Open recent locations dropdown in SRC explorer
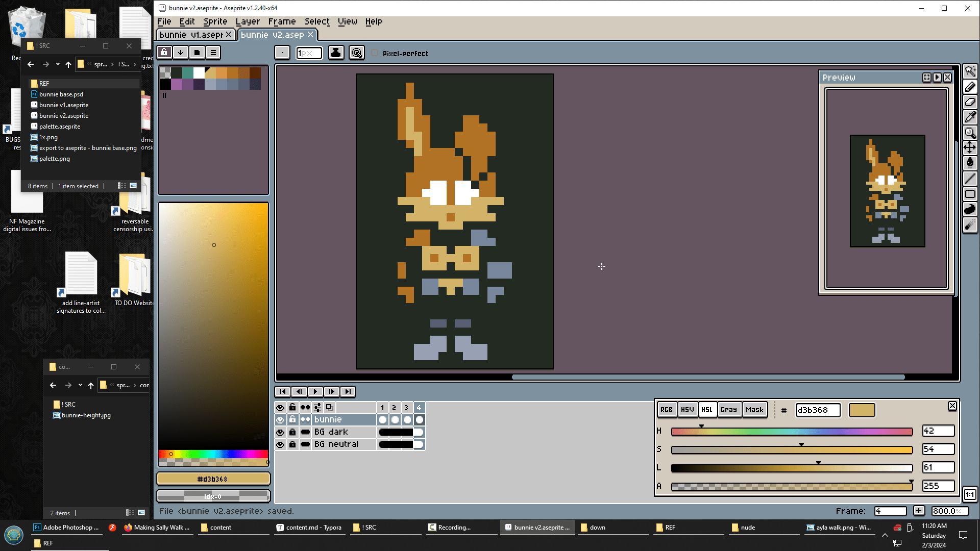The height and width of the screenshot is (551, 980). pyautogui.click(x=58, y=64)
